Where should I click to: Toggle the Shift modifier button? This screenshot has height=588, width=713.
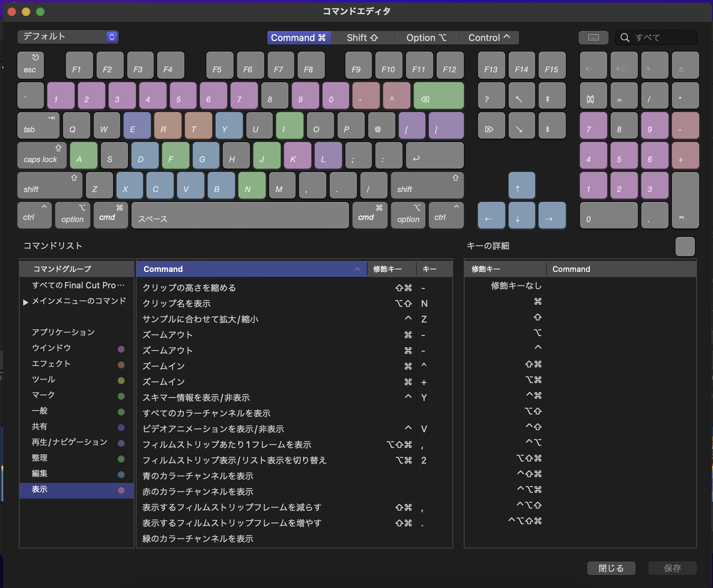coord(362,38)
